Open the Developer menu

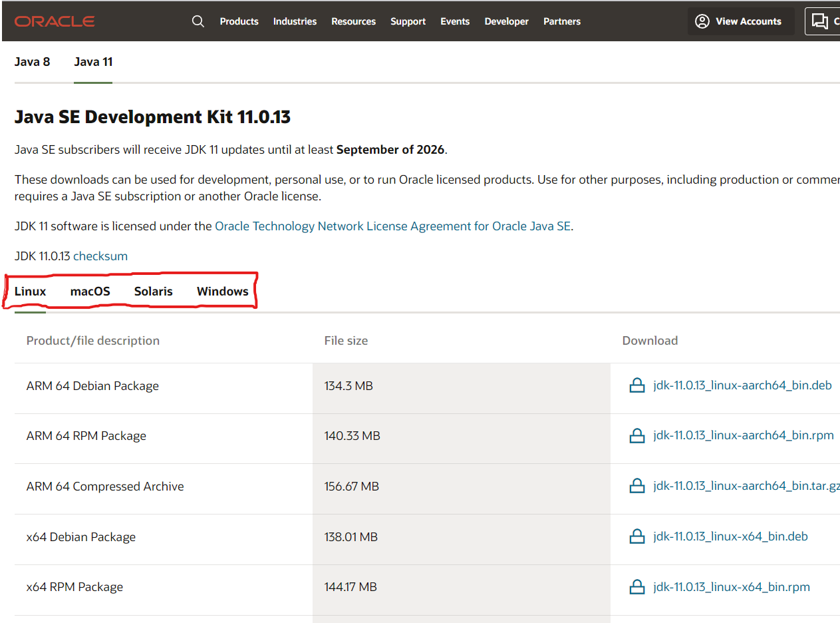coord(506,21)
